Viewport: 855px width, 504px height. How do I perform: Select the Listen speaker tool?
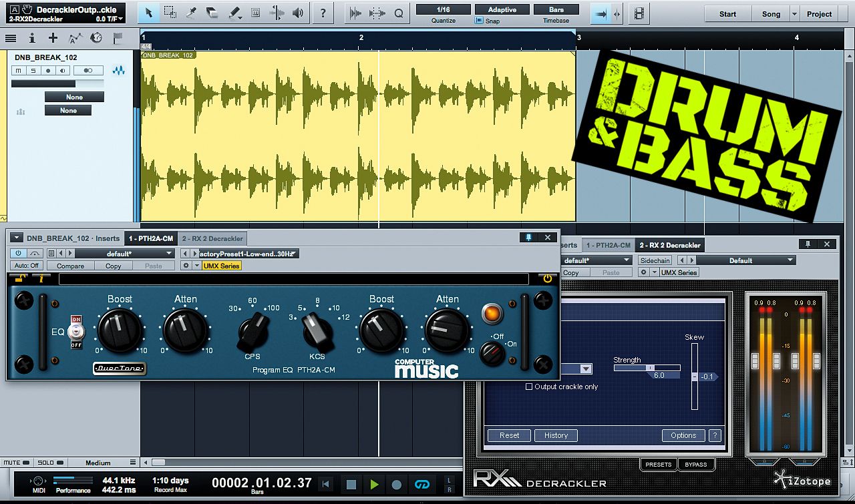(x=298, y=13)
